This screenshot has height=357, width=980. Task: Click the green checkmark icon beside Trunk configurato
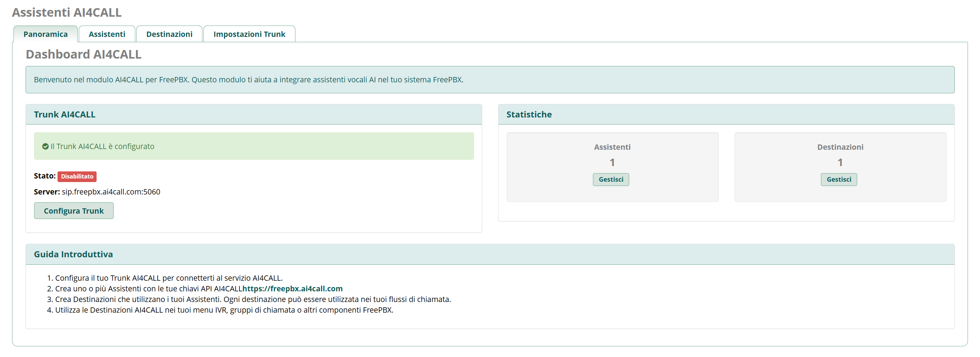point(45,146)
